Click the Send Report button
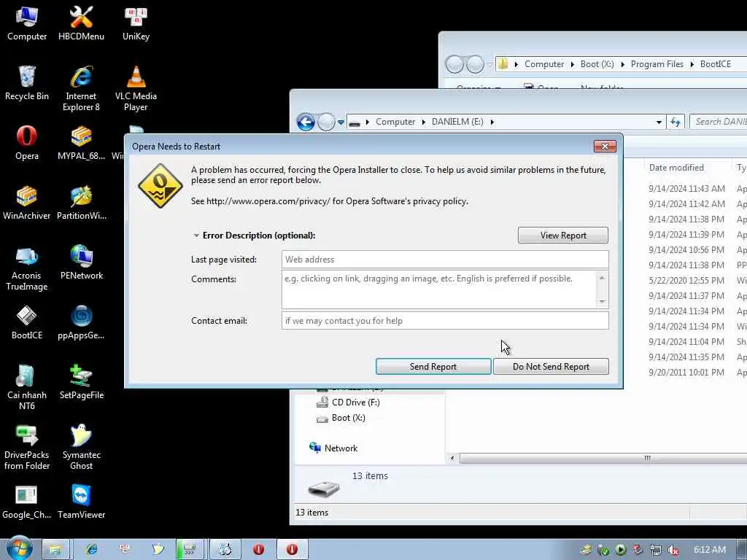 pos(433,367)
